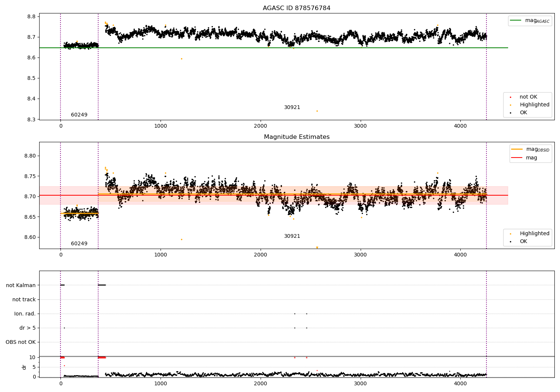Image resolution: width=560 pixels, height=392 pixels.
Task: Click the "8.4" y-tick in the top plot
Action: (32, 99)
